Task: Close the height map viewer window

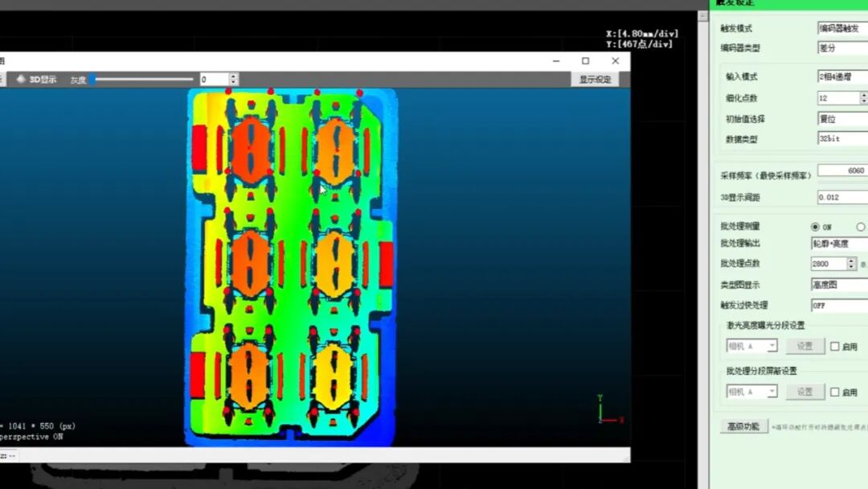Action: [x=615, y=61]
